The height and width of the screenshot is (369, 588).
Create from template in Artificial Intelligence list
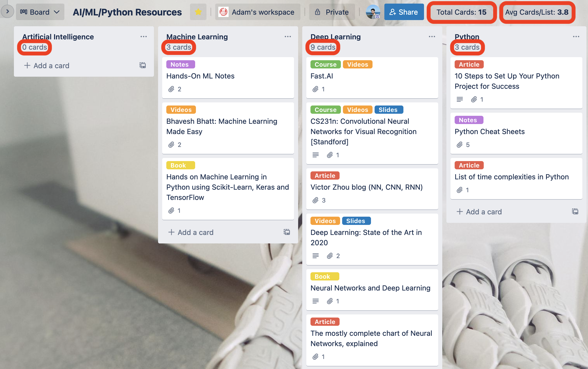(143, 65)
